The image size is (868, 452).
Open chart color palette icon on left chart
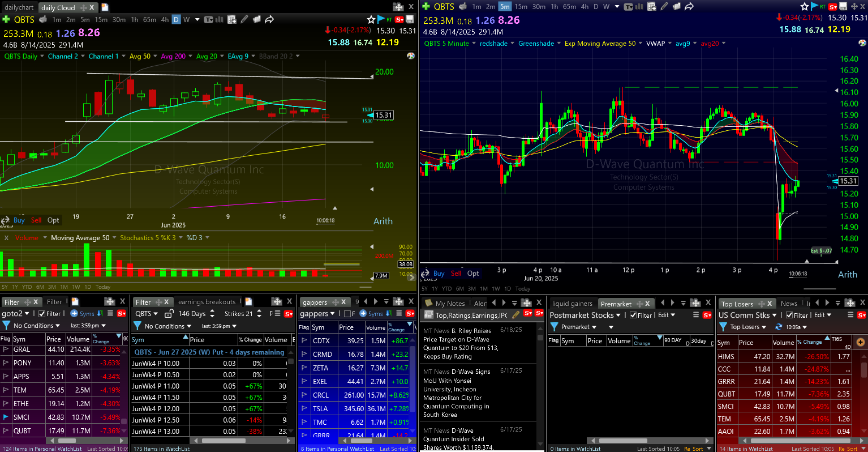[411, 56]
